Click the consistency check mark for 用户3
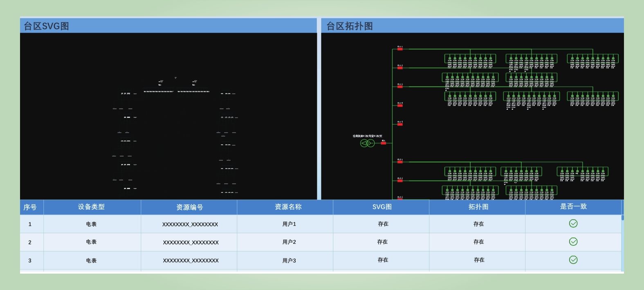 click(573, 260)
